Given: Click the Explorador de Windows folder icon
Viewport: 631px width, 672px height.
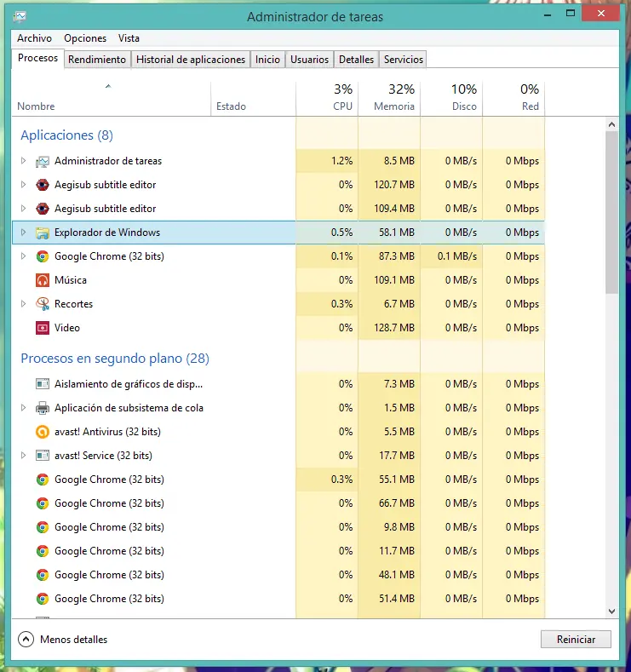Looking at the screenshot, I should 43,233.
